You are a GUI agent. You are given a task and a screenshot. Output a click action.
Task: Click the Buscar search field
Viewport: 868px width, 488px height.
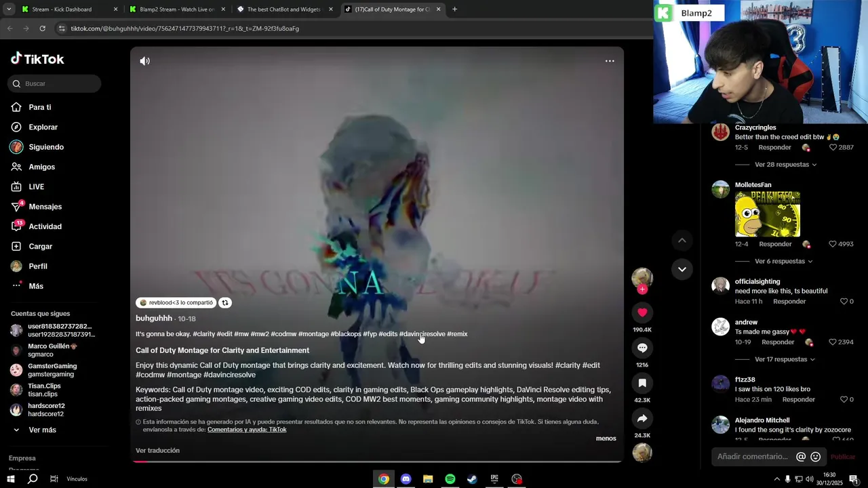(x=54, y=83)
